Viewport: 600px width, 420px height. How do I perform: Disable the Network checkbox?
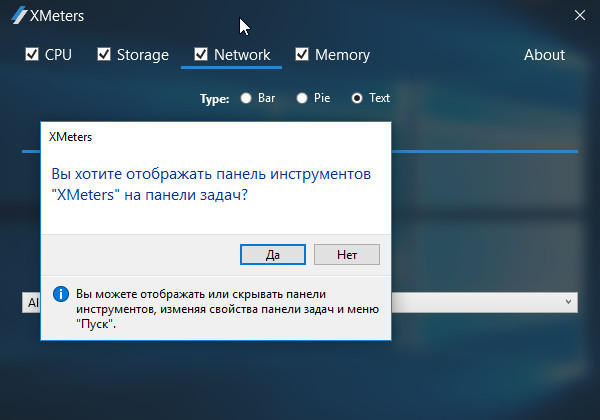click(x=201, y=54)
